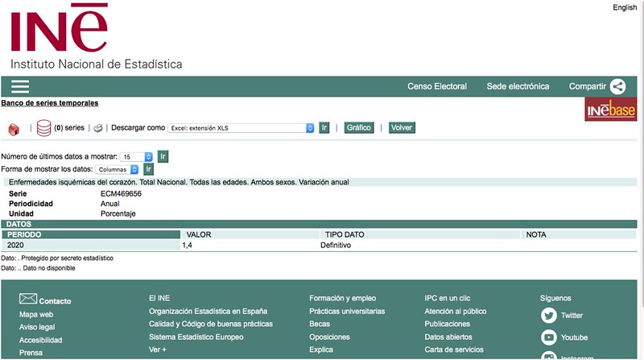Select the series code ECM469656
The height and width of the screenshot is (360, 644).
point(121,194)
